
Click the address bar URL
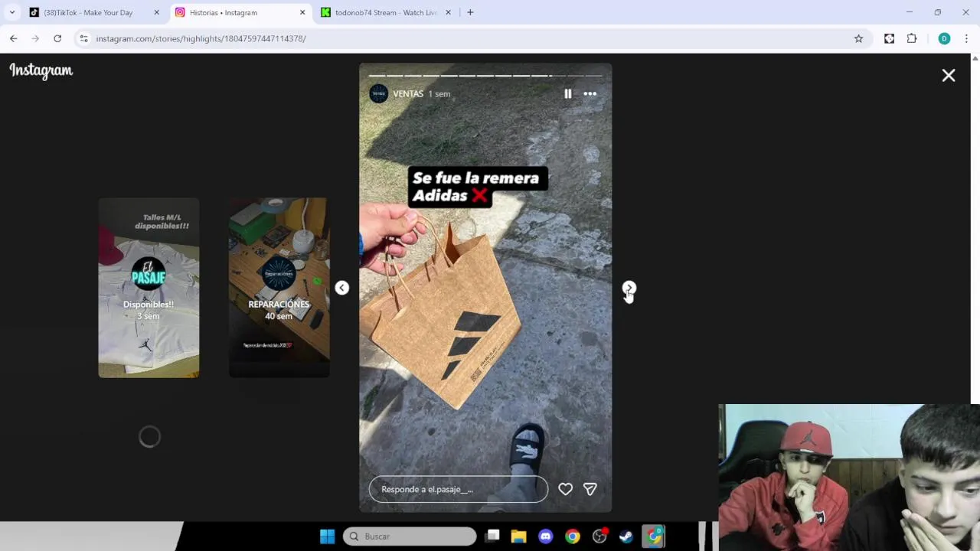201,38
